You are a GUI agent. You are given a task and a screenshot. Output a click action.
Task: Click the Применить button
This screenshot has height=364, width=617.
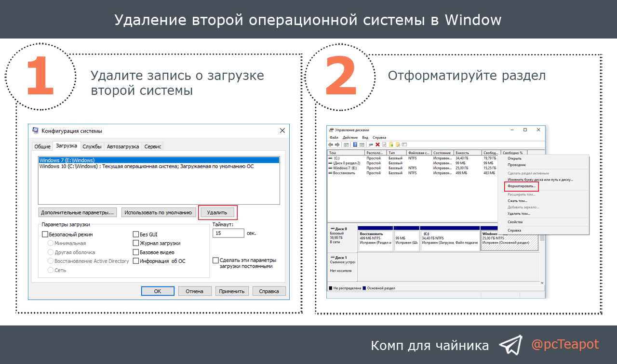pyautogui.click(x=232, y=291)
